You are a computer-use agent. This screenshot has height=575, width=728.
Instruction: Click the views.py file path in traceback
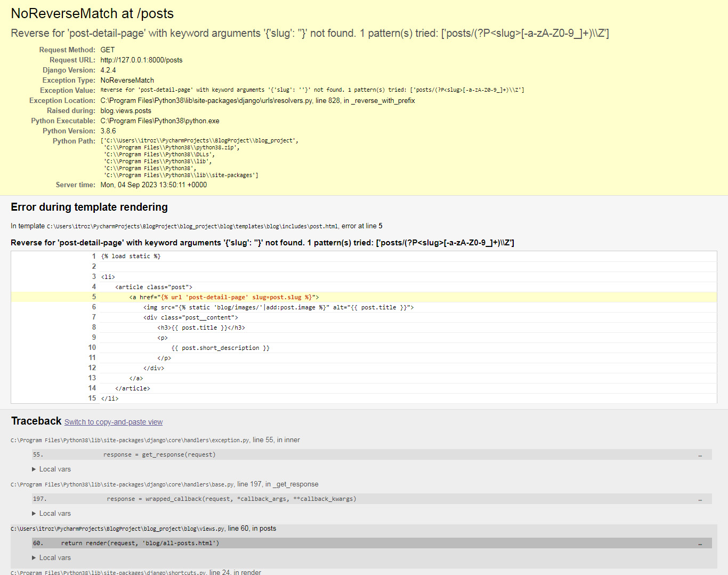[x=117, y=529]
